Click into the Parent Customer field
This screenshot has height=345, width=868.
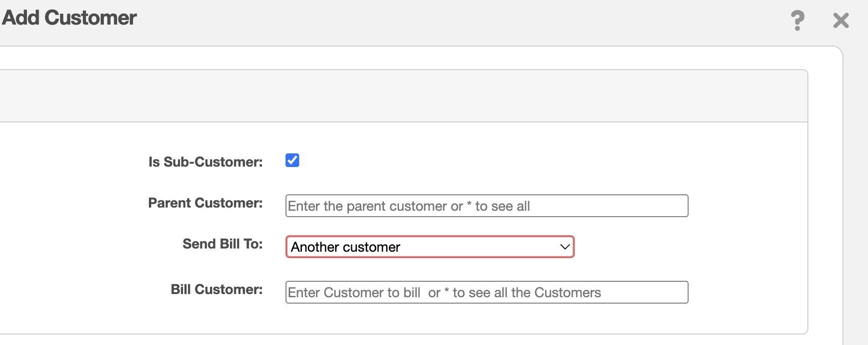(486, 206)
